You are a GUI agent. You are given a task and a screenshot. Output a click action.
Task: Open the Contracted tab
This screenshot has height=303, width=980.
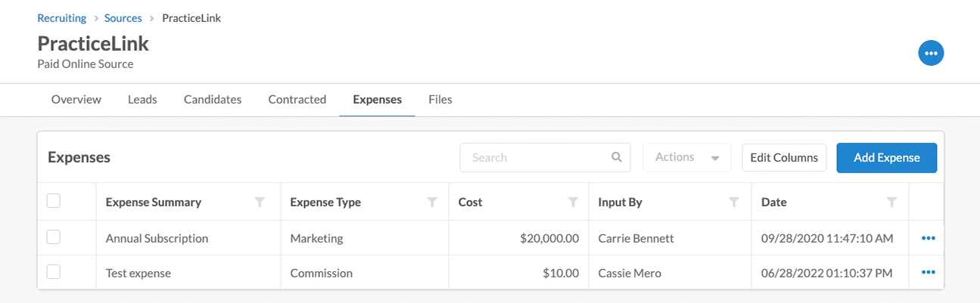[297, 99]
